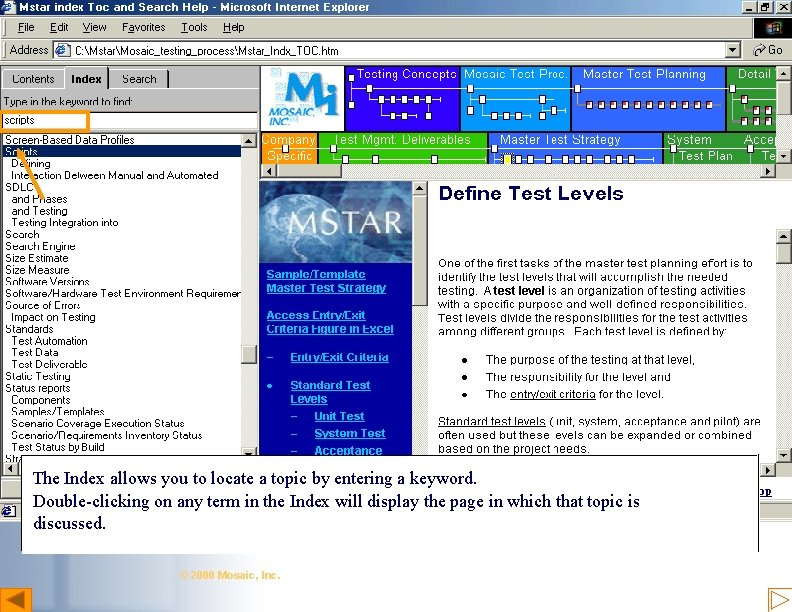The width and height of the screenshot is (792, 612).
Task: Select Interaction Between Manual and Automated entry
Action: (115, 175)
